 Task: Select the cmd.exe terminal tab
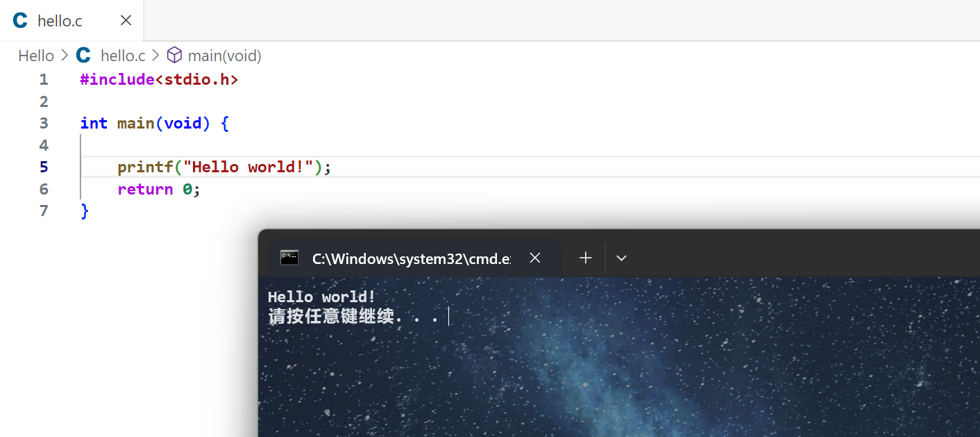click(x=411, y=258)
